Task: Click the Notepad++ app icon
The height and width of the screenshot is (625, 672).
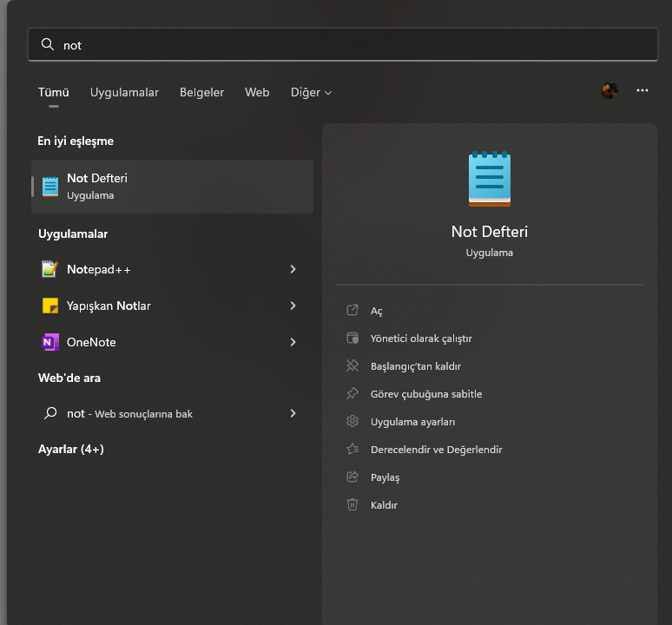Action: (x=49, y=269)
